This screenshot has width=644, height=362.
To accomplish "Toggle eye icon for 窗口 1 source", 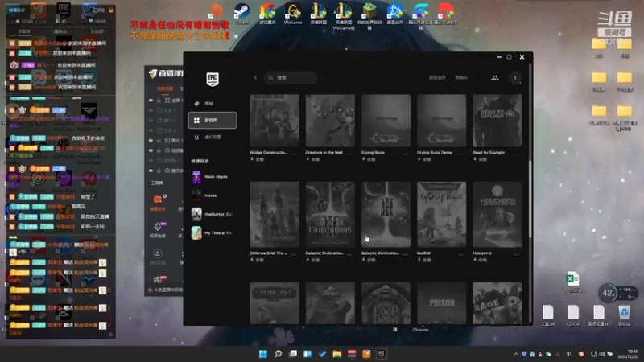I will tap(151, 120).
